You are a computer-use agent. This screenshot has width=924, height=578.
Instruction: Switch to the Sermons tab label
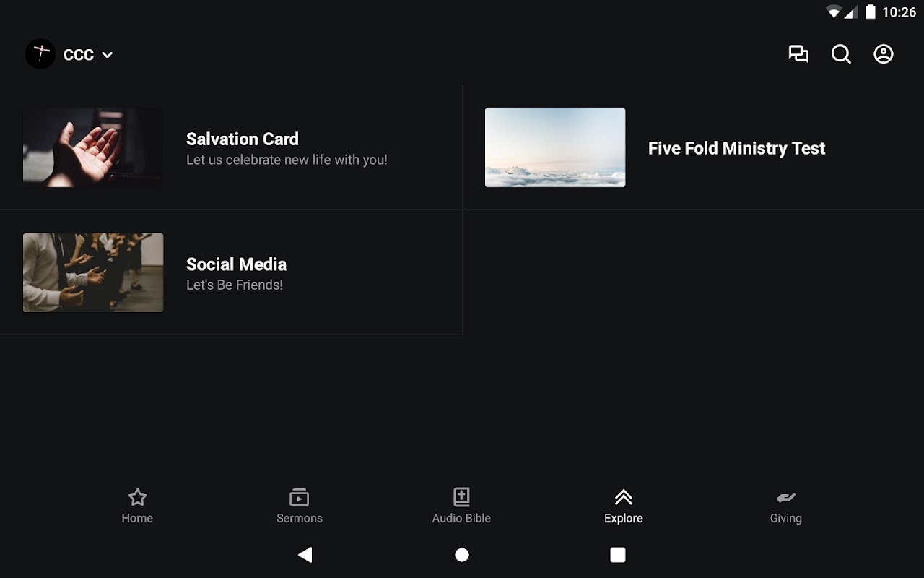(x=300, y=518)
